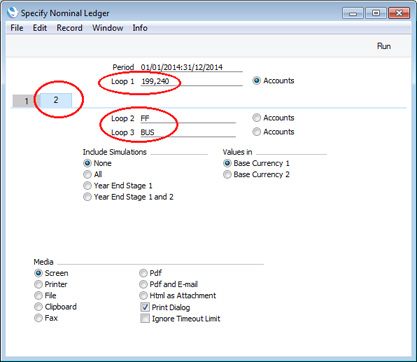This screenshot has width=417, height=362.
Task: Minimize the Specify Nominal Ledger window
Action: tap(353, 13)
